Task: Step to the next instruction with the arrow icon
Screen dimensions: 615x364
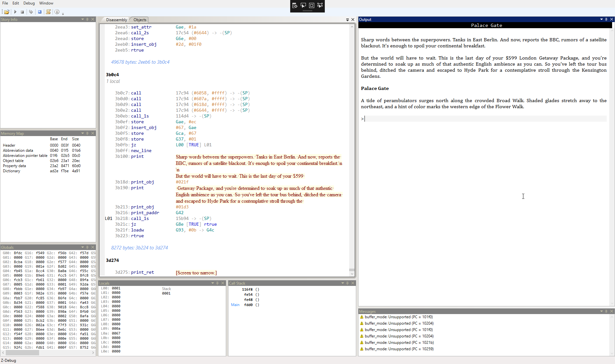Action: tap(31, 12)
